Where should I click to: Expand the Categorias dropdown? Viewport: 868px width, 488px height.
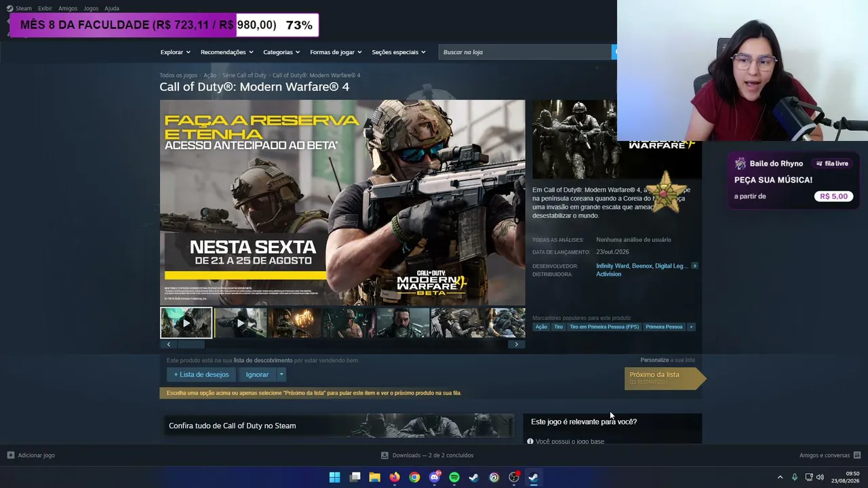[281, 52]
